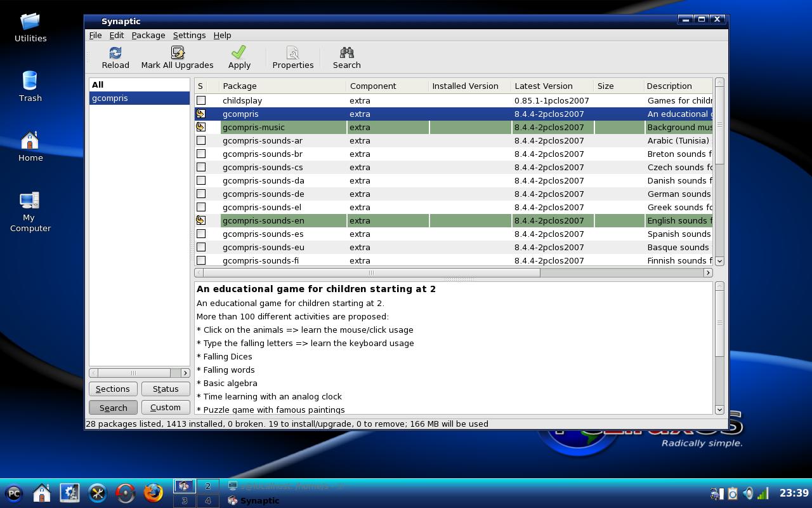
Task: Switch to Synaptic taskbar entry
Action: 254,500
